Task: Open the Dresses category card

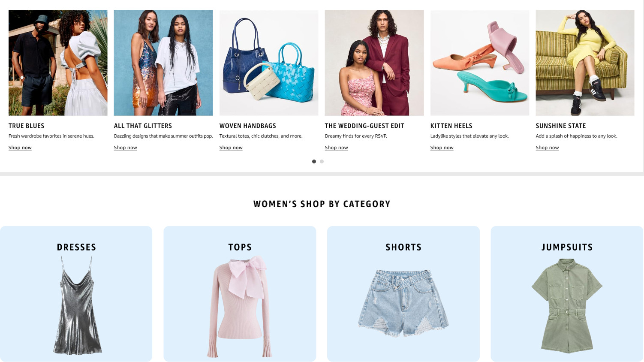Action: coord(76,294)
